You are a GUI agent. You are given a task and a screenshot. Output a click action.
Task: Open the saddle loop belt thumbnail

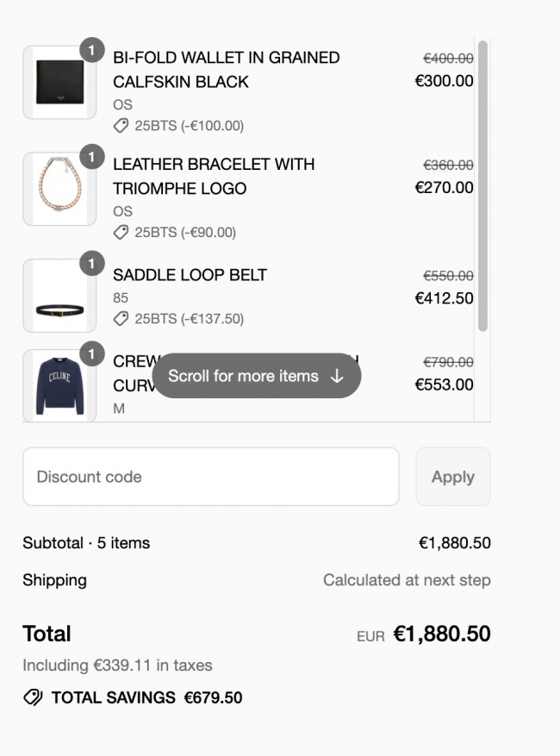[59, 296]
